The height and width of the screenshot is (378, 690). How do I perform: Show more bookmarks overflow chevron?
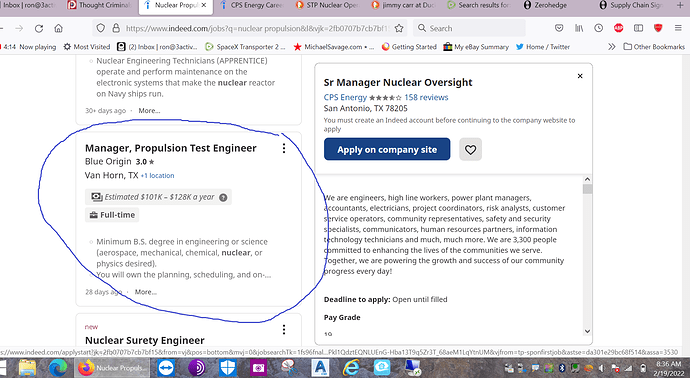click(x=611, y=47)
